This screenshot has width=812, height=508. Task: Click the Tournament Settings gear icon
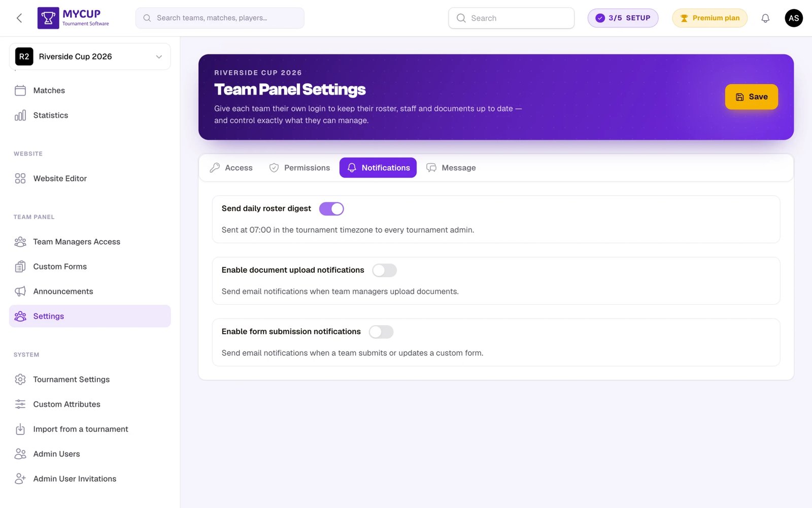click(x=20, y=379)
